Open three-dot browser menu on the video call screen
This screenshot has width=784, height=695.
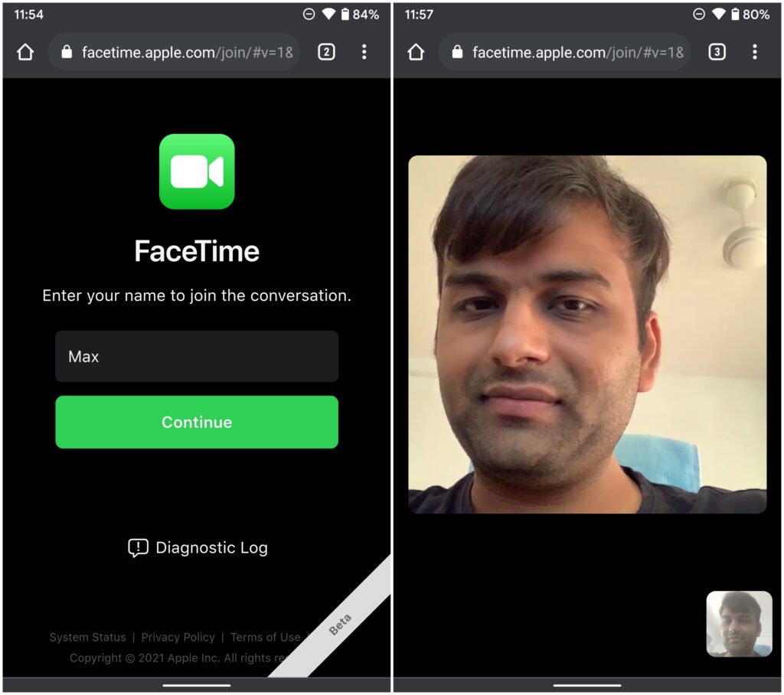click(x=754, y=52)
